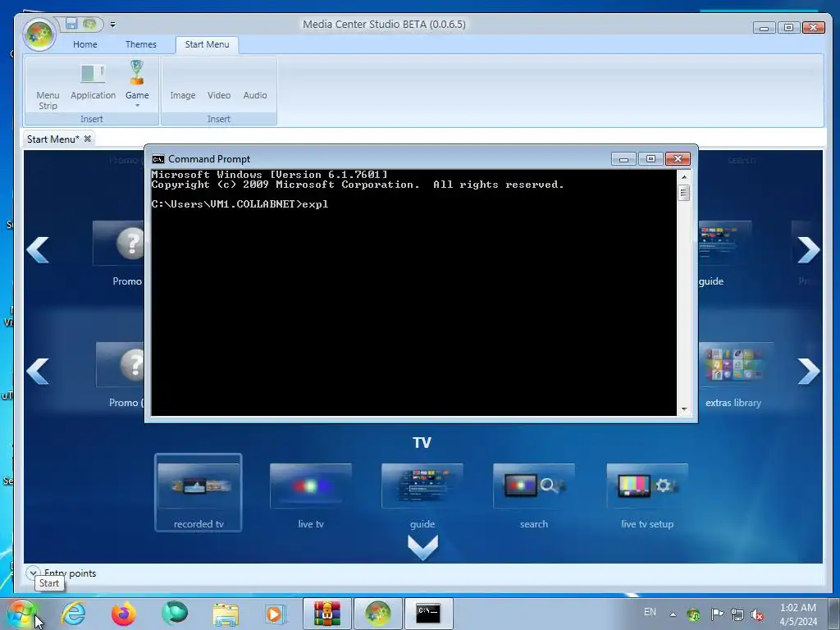Click upper left arrow of top menu strip

38,249
